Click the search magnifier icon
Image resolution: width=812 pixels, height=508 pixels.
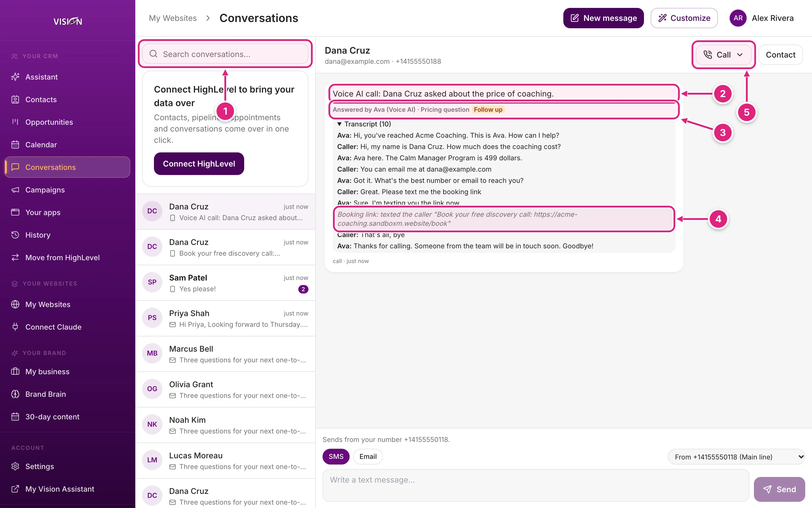[153, 54]
